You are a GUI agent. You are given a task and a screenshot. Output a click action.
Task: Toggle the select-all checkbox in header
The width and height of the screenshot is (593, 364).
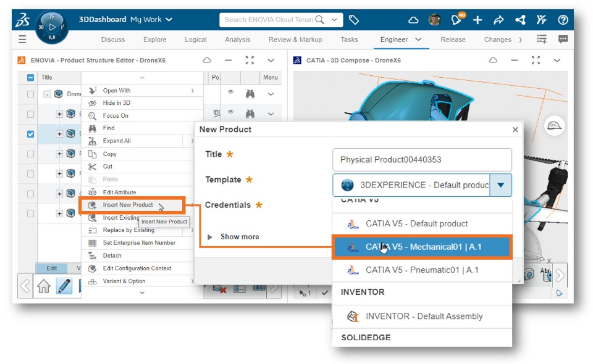[31, 77]
